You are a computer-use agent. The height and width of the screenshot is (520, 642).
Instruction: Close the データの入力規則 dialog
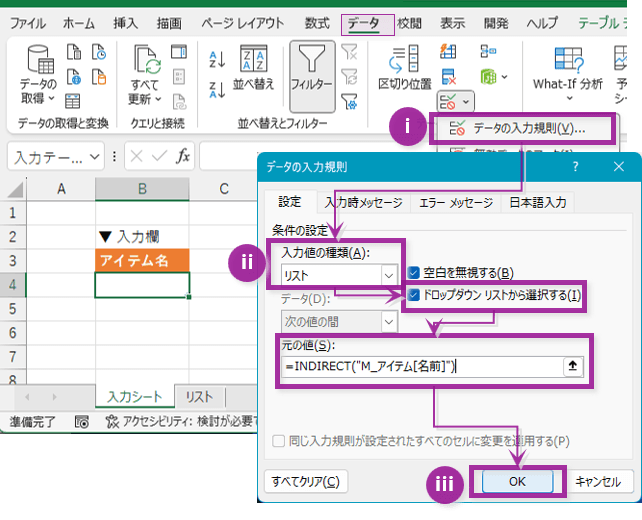click(x=619, y=167)
